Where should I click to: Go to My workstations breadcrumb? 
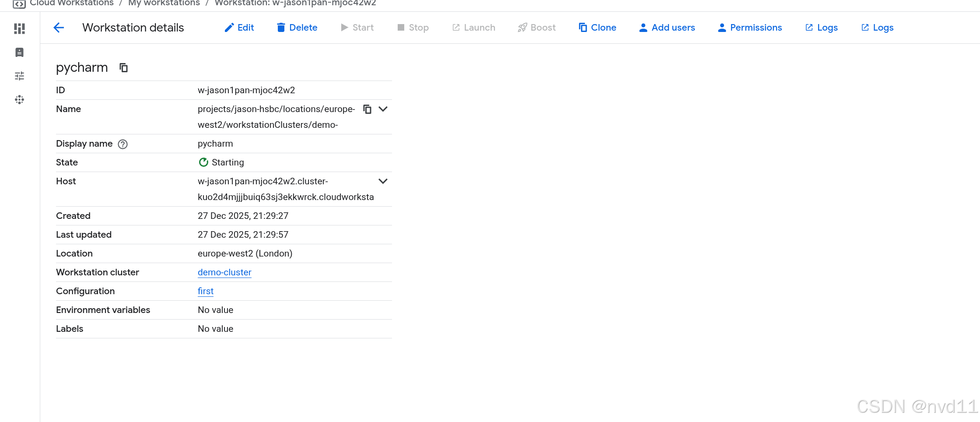[164, 3]
